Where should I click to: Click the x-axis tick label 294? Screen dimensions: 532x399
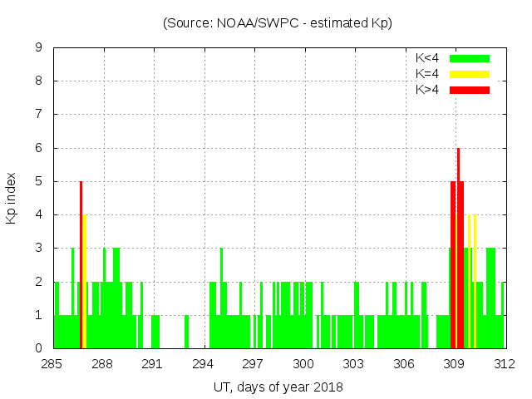203,364
